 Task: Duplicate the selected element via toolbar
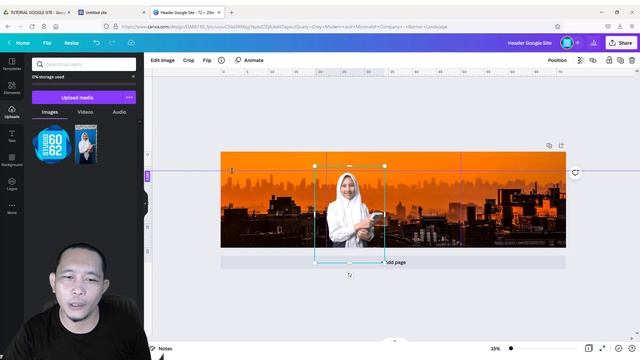click(x=620, y=60)
